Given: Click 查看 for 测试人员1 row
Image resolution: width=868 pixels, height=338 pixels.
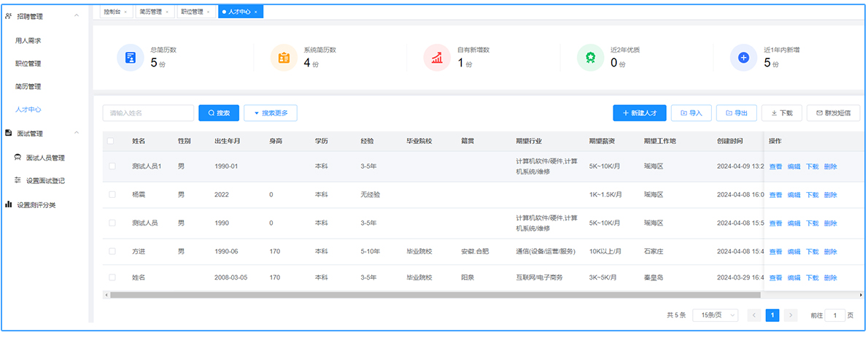Looking at the screenshot, I should (x=775, y=166).
